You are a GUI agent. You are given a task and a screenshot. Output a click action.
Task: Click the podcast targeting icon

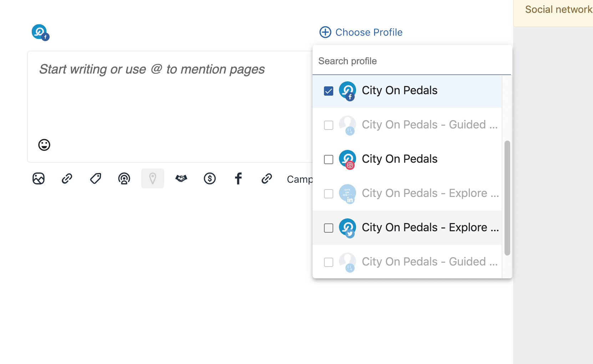pyautogui.click(x=124, y=178)
